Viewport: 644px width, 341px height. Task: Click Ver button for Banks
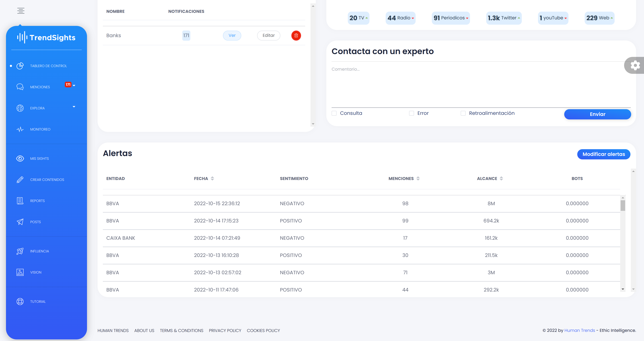click(x=232, y=36)
